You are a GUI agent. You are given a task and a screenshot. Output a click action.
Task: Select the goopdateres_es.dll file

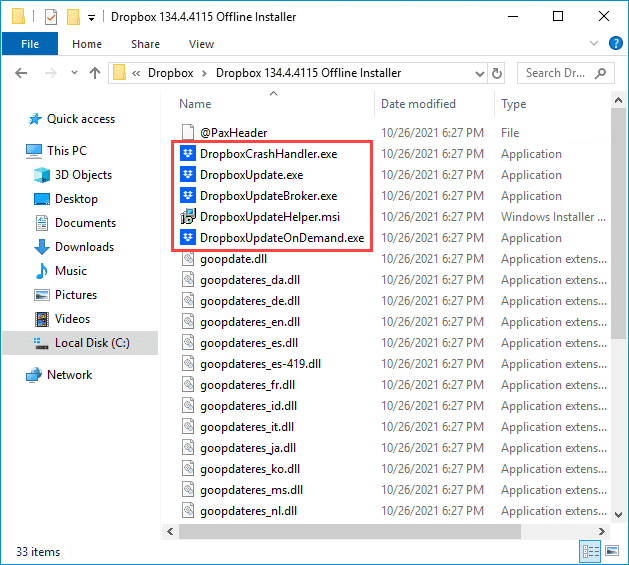coord(249,343)
